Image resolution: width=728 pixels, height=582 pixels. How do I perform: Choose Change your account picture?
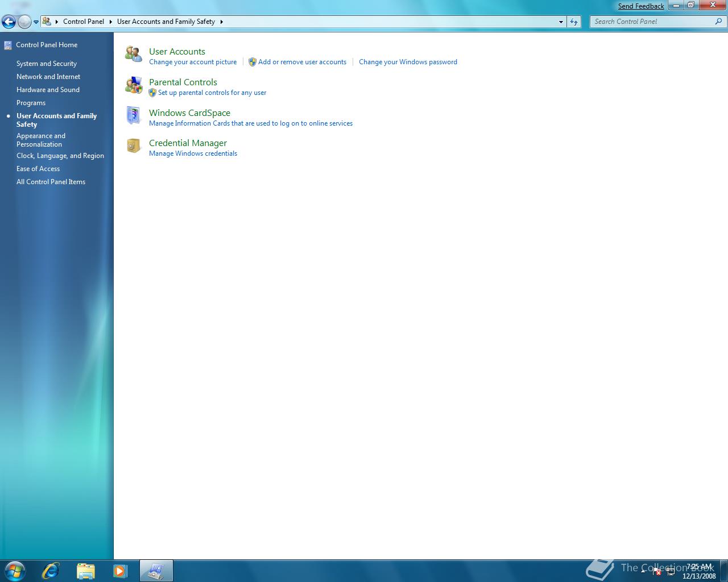tap(193, 62)
